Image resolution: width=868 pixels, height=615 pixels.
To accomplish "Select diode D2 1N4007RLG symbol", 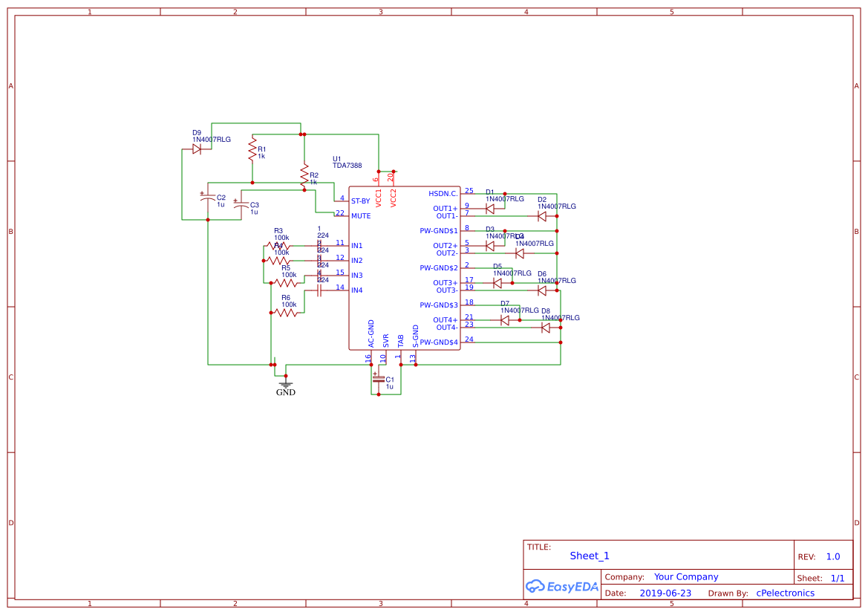I will coord(541,215).
